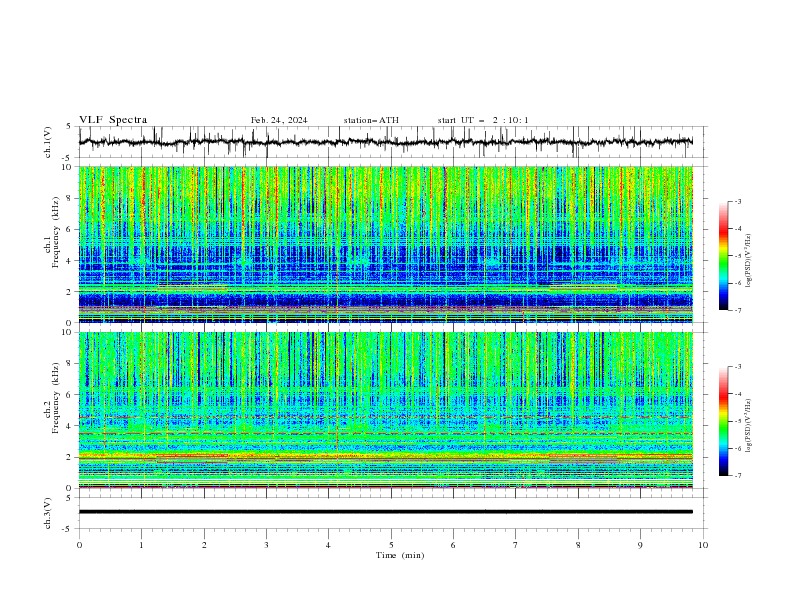Click the ch.1 black voltage waveform trace
This screenshot has width=792, height=612.
coord(385,142)
